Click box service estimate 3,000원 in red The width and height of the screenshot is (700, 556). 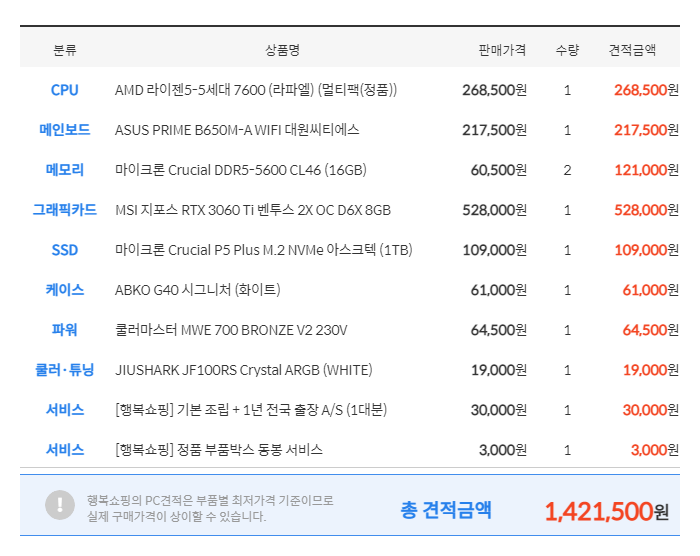pos(655,450)
